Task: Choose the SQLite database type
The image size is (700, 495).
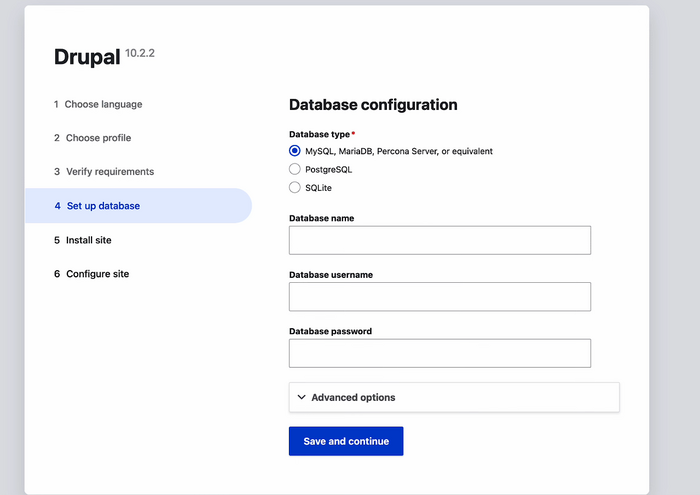Action: click(x=295, y=187)
